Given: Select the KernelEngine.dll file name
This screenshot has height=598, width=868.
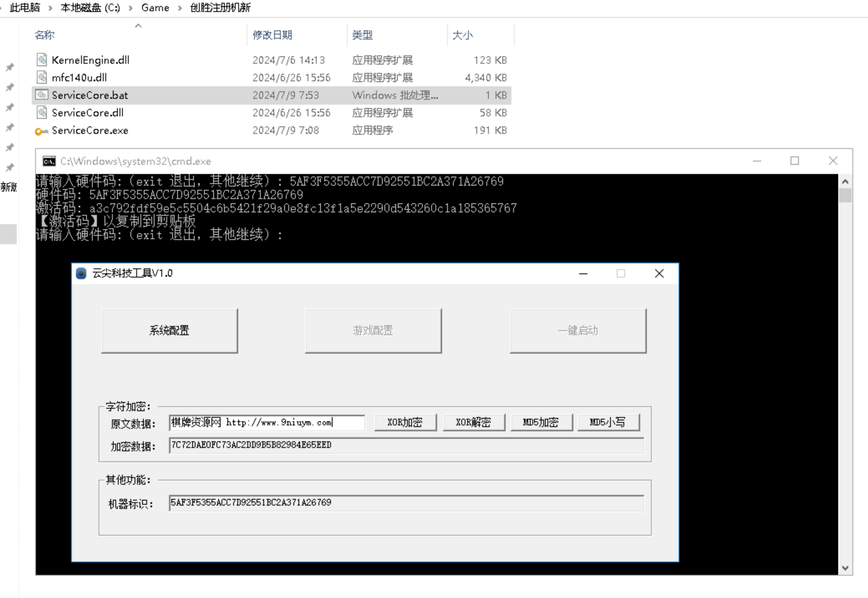Looking at the screenshot, I should 91,60.
